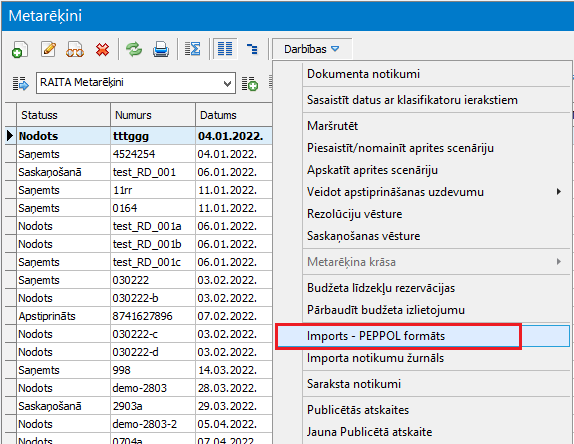Open the Darbības dropdown menu

(x=312, y=49)
